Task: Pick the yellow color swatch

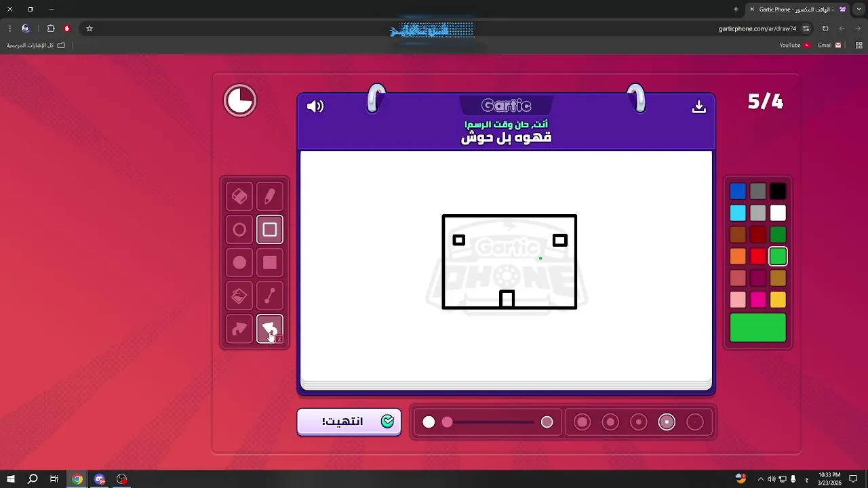Action: point(778,300)
